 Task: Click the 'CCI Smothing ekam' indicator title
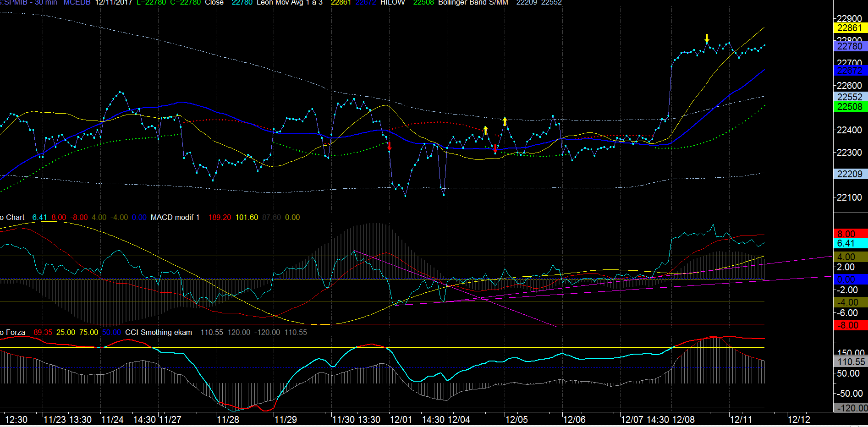pos(159,332)
